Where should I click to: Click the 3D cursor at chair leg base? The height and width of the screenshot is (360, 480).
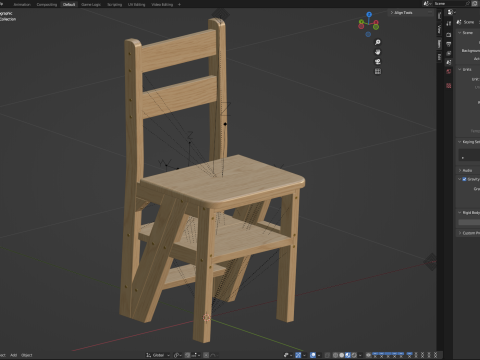207,317
